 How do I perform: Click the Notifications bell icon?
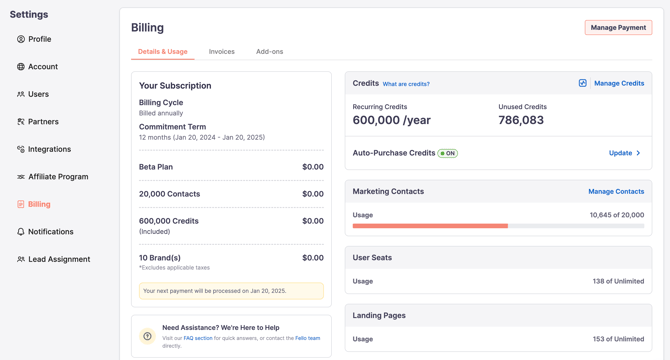(21, 231)
